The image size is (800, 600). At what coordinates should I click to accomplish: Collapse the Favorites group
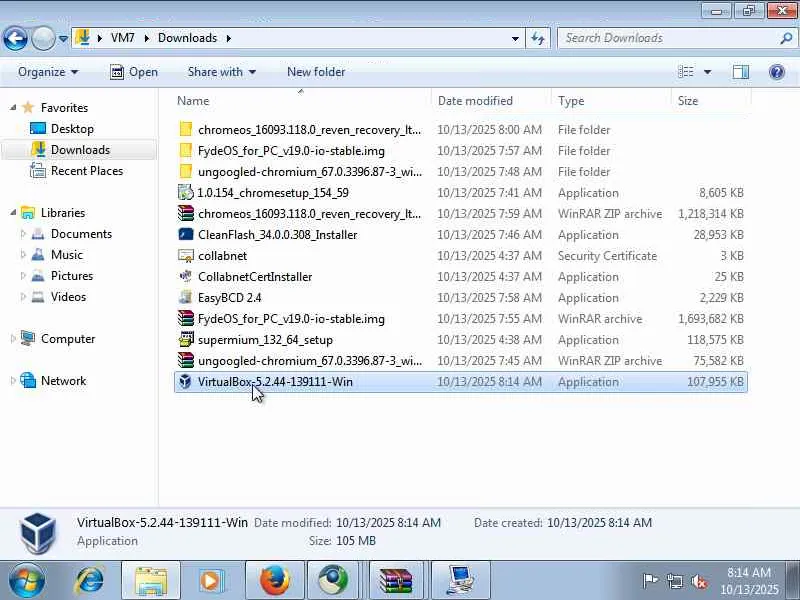tap(13, 108)
